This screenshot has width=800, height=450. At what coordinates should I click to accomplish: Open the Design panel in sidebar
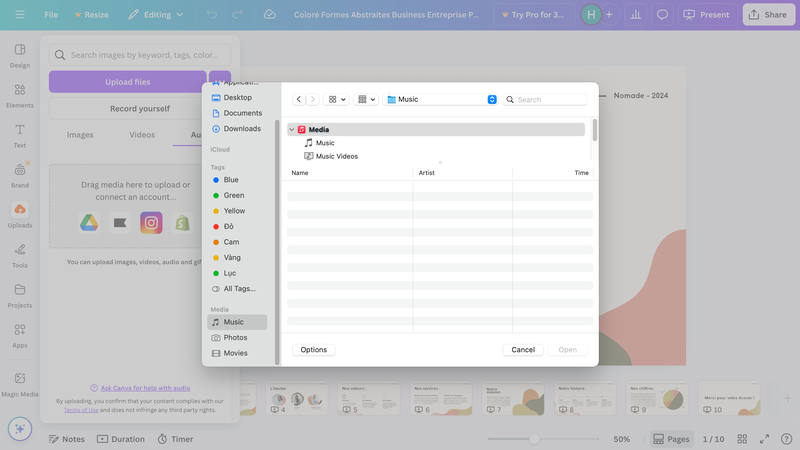20,56
